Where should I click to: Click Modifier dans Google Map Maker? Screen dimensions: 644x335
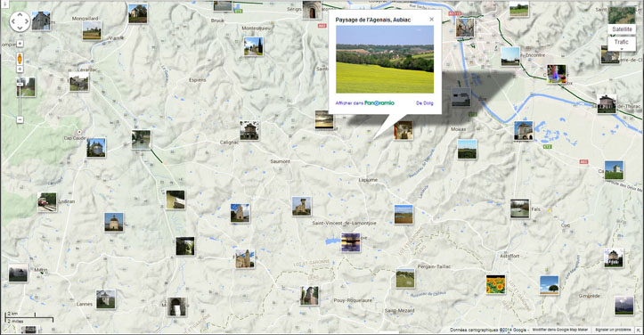click(560, 330)
